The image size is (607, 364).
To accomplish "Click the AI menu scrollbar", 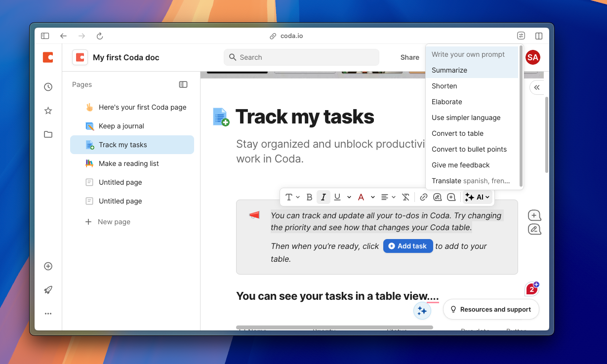I will point(521,116).
